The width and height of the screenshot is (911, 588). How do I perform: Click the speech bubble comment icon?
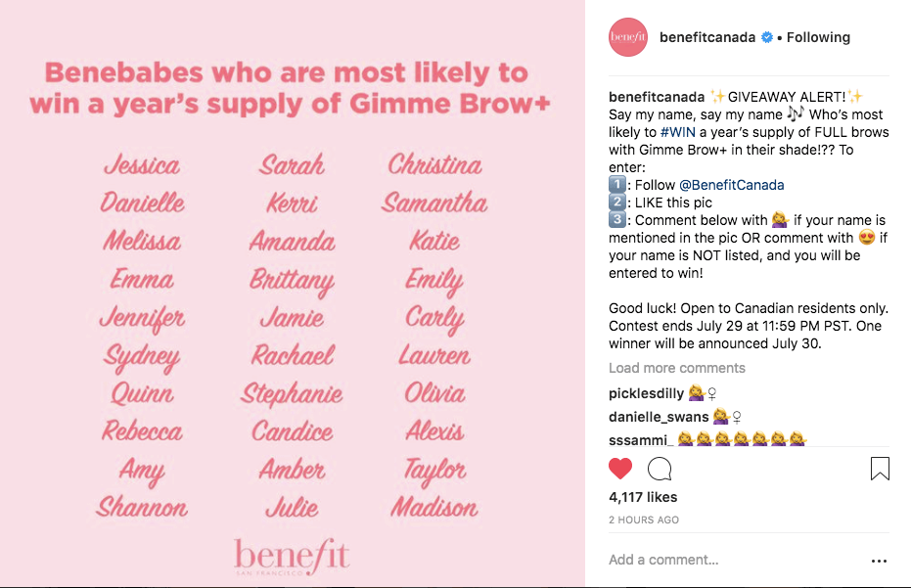660,469
